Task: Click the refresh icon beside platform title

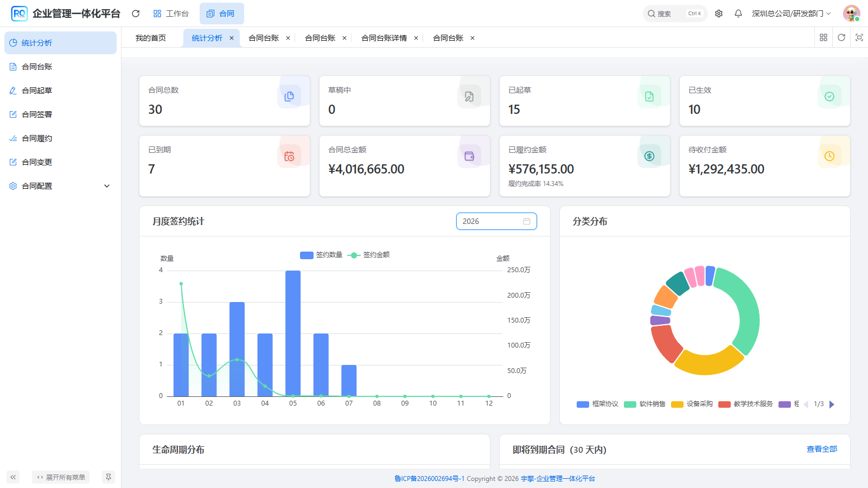Action: tap(136, 14)
